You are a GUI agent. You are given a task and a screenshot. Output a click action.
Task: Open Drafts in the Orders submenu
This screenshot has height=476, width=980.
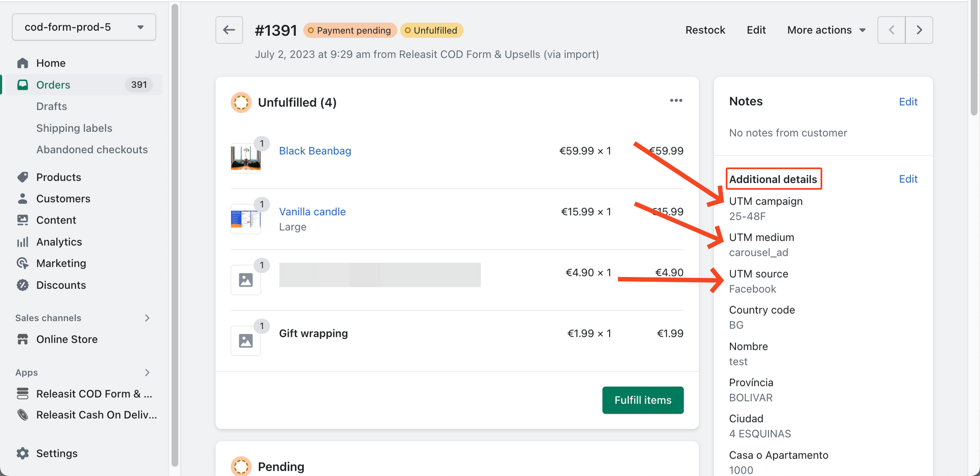pos(51,106)
